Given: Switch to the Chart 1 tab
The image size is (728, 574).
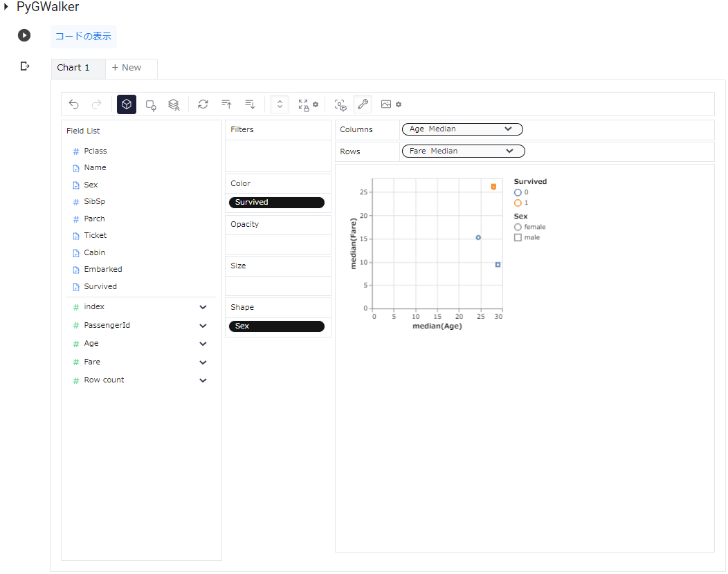Looking at the screenshot, I should [x=73, y=68].
